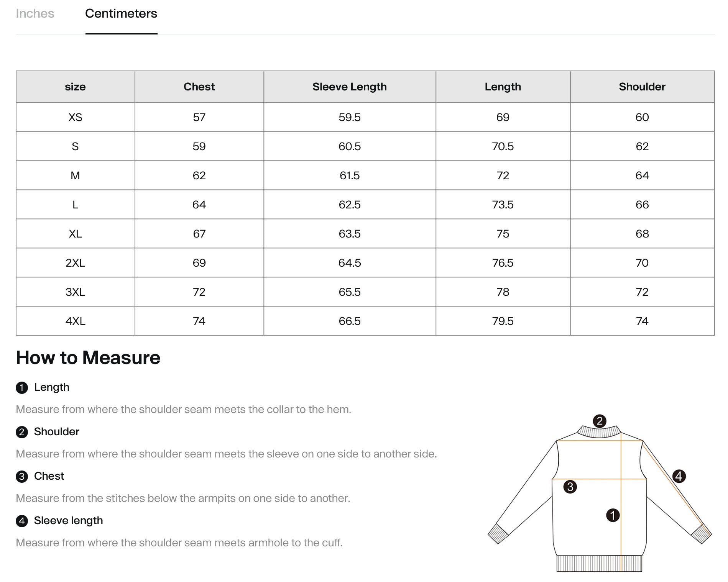Click the How to Measure heading
The height and width of the screenshot is (582, 728).
click(88, 357)
